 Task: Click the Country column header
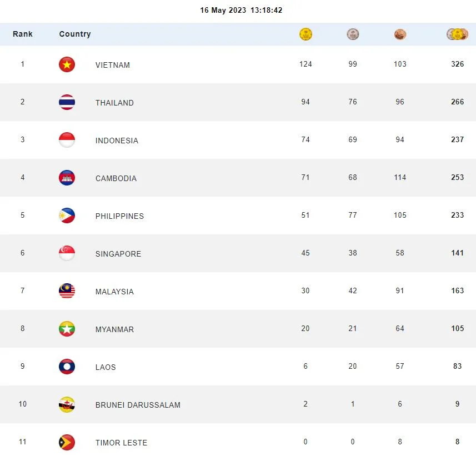(75, 34)
